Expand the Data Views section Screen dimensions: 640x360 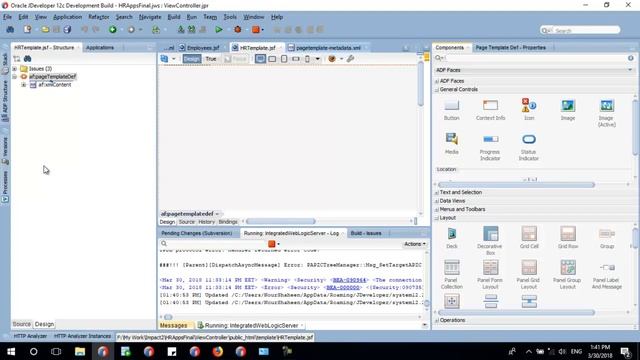pyautogui.click(x=437, y=201)
